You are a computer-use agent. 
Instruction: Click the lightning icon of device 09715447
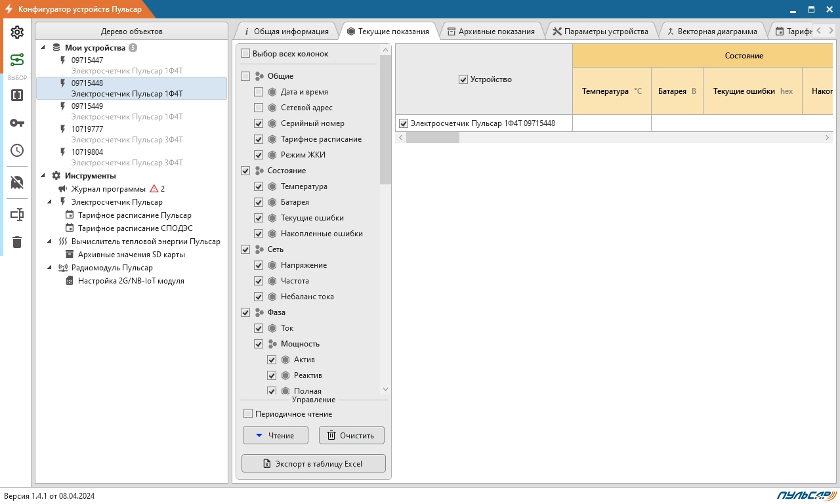click(x=63, y=60)
